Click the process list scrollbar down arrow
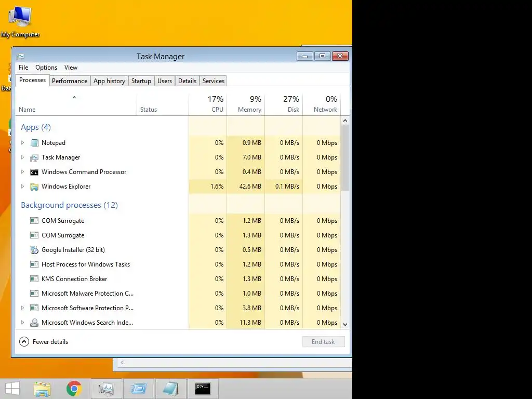Viewport: 532px width, 399px height. point(345,325)
